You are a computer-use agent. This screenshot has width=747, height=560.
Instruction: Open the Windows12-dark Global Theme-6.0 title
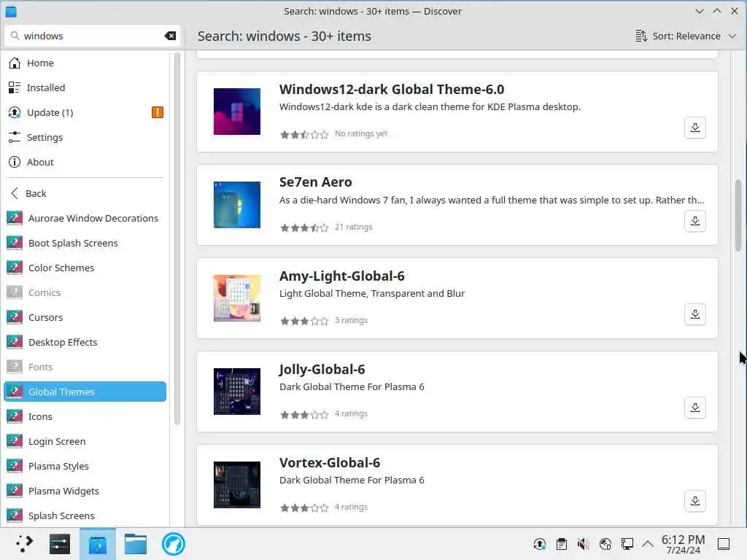pyautogui.click(x=392, y=89)
